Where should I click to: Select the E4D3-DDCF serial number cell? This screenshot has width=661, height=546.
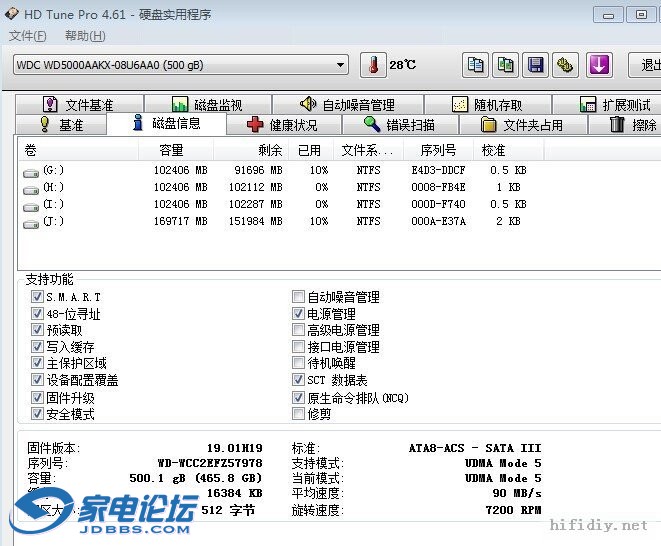438,170
